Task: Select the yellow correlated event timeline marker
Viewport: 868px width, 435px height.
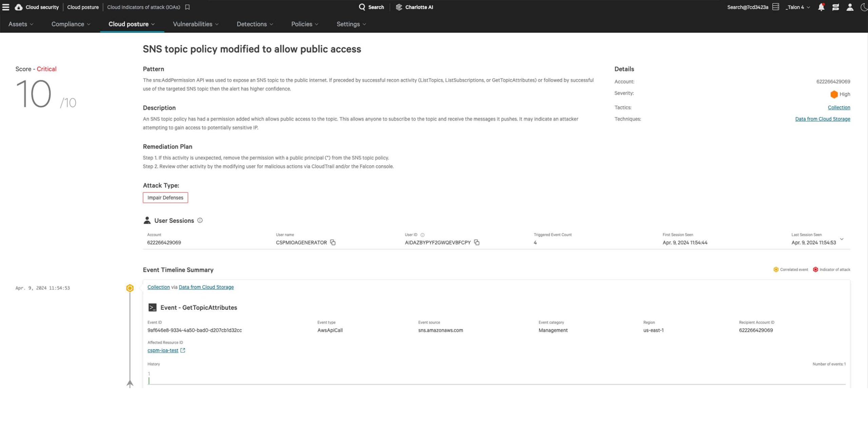Action: pyautogui.click(x=130, y=288)
